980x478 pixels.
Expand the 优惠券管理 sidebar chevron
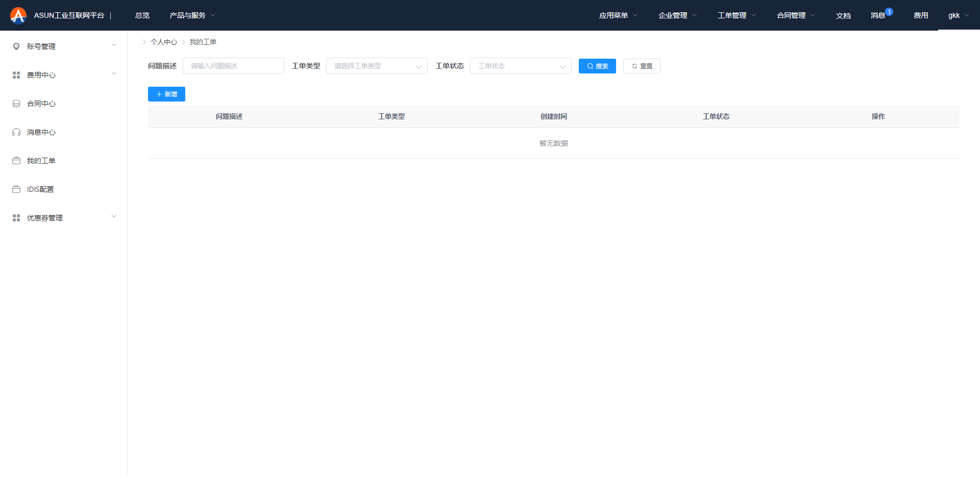click(114, 216)
